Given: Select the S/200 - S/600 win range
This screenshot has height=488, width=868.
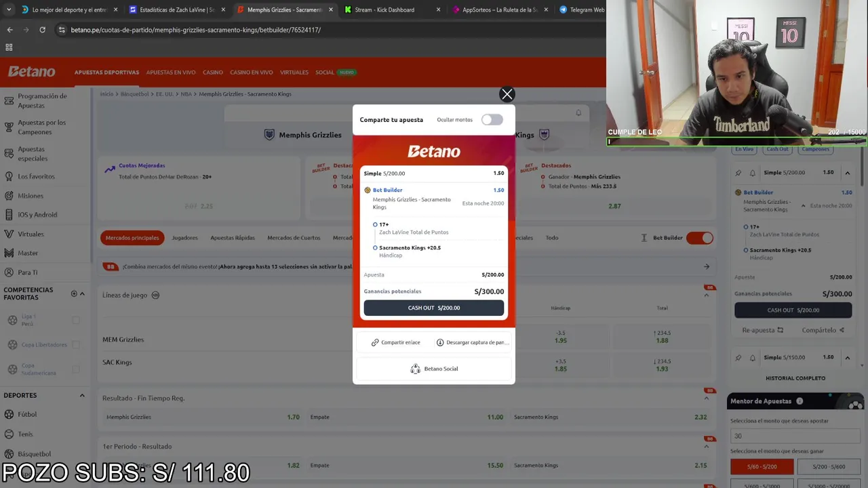Looking at the screenshot, I should [830, 466].
